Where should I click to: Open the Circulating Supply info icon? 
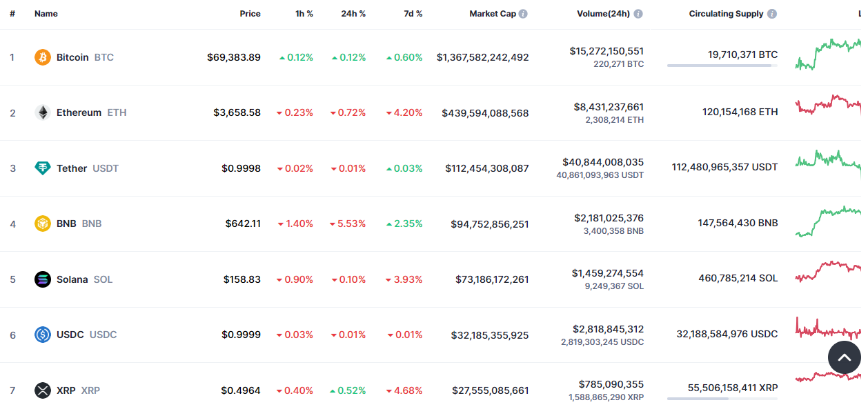(x=772, y=14)
